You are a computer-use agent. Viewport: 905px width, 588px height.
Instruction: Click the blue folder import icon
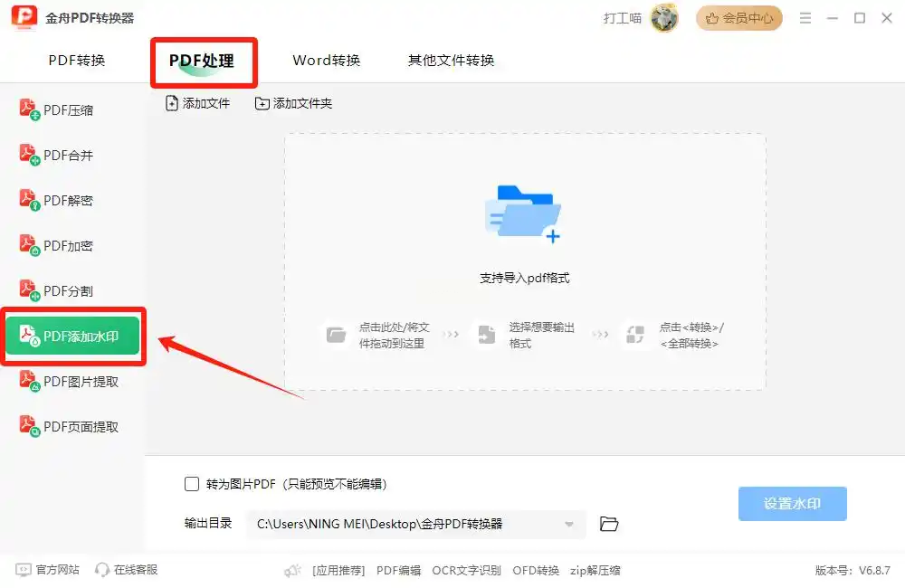pos(523,213)
